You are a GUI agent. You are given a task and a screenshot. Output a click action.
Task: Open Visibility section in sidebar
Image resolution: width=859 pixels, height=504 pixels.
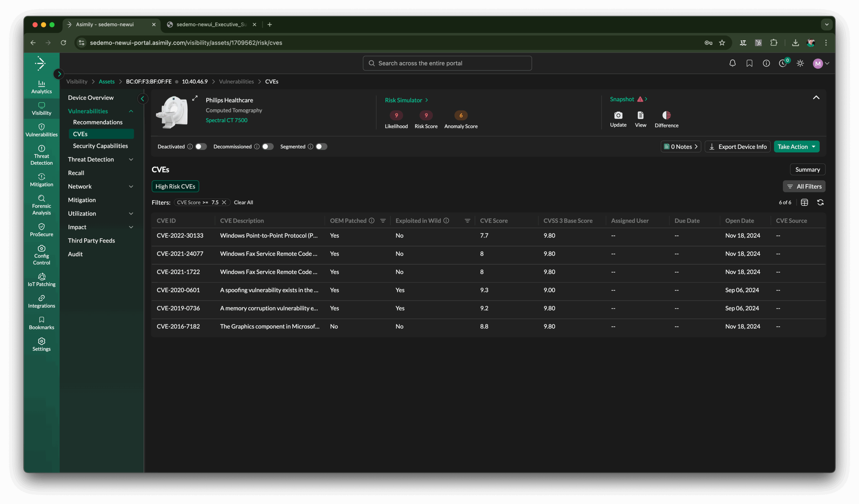pyautogui.click(x=41, y=109)
